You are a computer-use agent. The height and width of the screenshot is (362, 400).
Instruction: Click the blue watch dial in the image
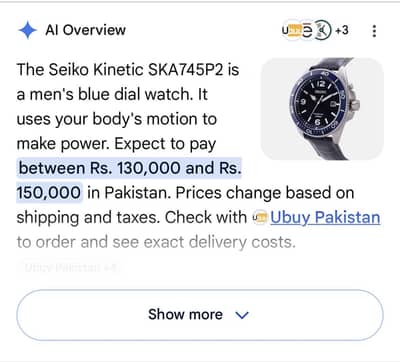[319, 103]
